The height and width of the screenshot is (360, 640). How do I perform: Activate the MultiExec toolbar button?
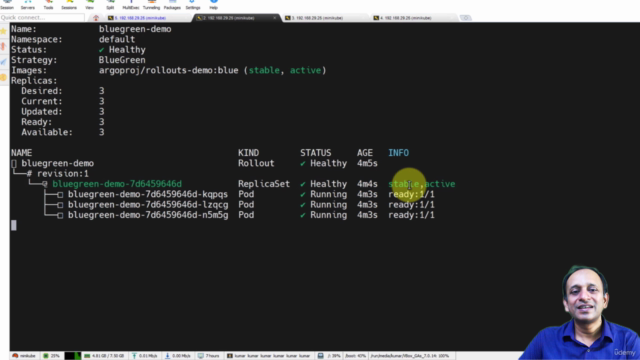point(131,5)
